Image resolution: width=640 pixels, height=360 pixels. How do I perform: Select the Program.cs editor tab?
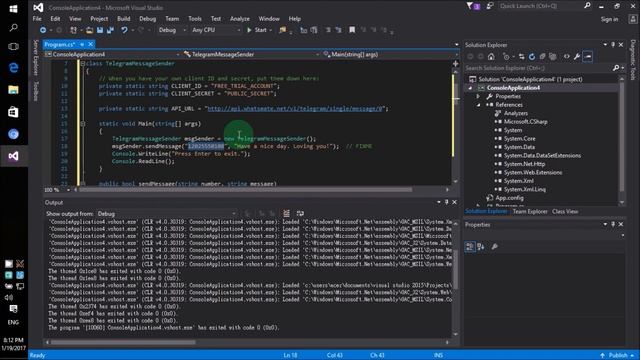pos(60,44)
